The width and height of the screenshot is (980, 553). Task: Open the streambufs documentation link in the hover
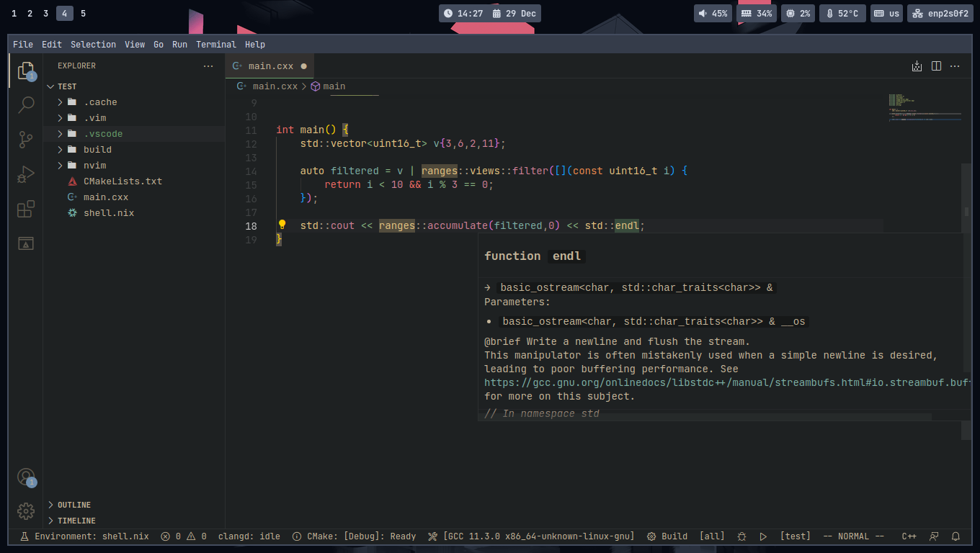click(721, 382)
